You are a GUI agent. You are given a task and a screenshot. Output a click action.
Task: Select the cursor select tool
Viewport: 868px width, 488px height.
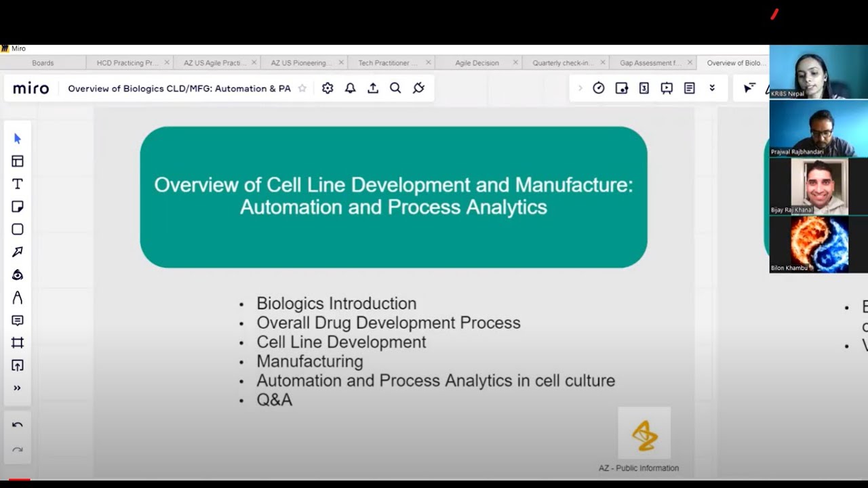[18, 139]
